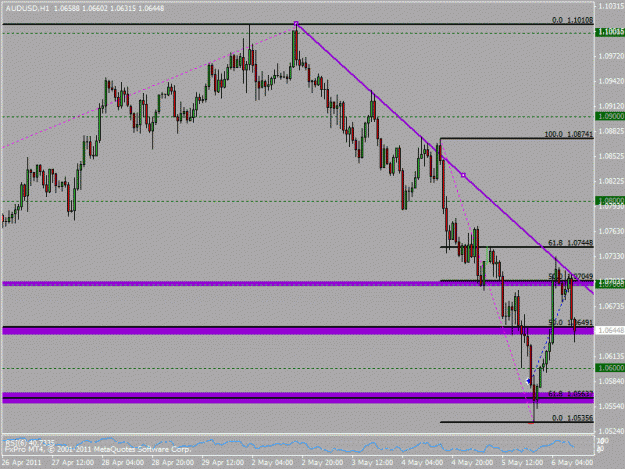Click the RSI(6) 40.7335 indicator label
This screenshot has width=625, height=469.
point(29,443)
